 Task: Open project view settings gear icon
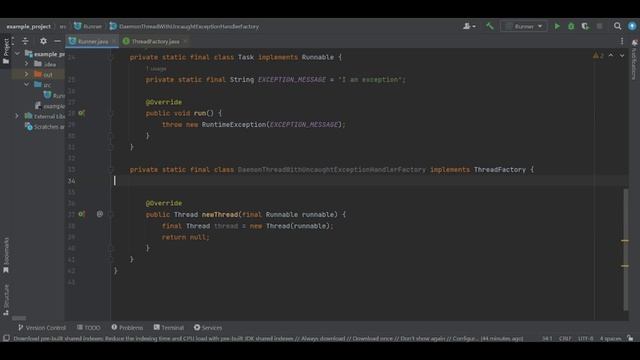pyautogui.click(x=43, y=41)
